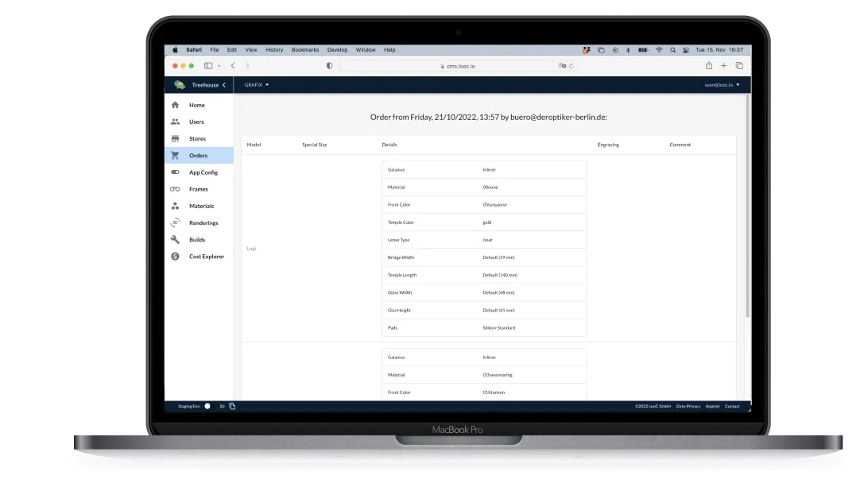Image resolution: width=868 pixels, height=491 pixels.
Task: Open the Imprint footer link
Action: pos(712,406)
